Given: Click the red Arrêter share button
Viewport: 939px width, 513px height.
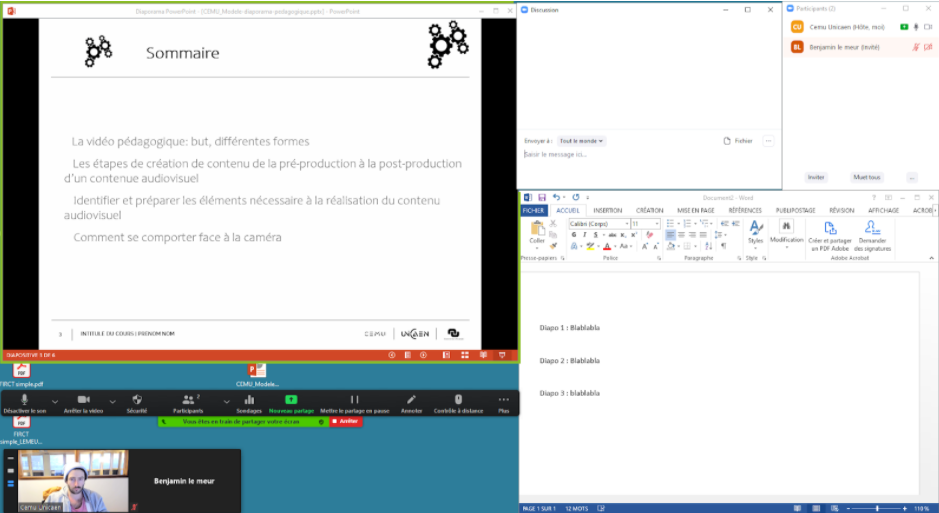Looking at the screenshot, I should point(346,422).
